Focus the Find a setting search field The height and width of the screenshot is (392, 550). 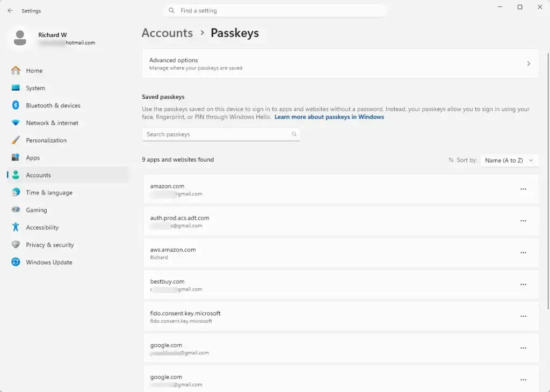276,11
